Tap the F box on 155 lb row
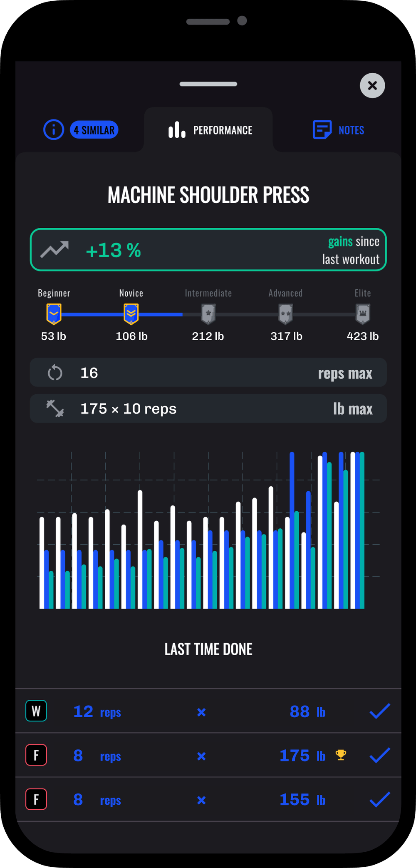The width and height of the screenshot is (416, 868). click(36, 799)
